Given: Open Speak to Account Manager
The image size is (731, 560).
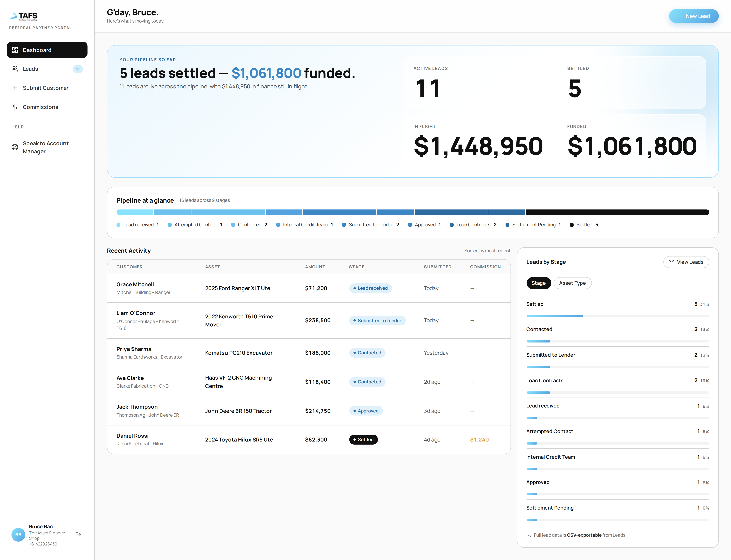Looking at the screenshot, I should point(47,147).
